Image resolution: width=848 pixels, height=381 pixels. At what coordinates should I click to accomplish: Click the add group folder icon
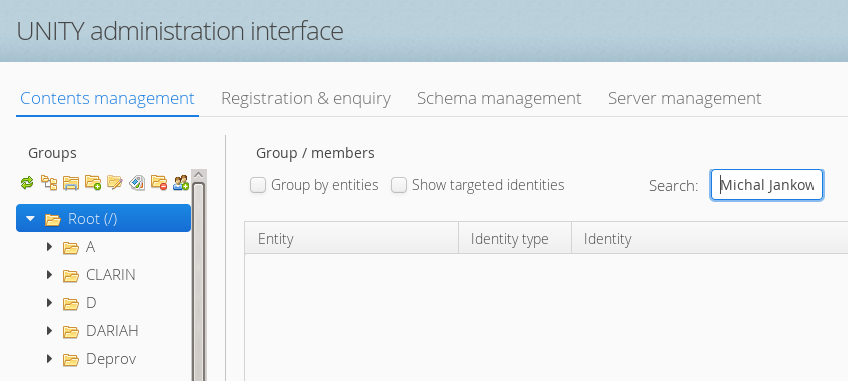pyautogui.click(x=93, y=183)
